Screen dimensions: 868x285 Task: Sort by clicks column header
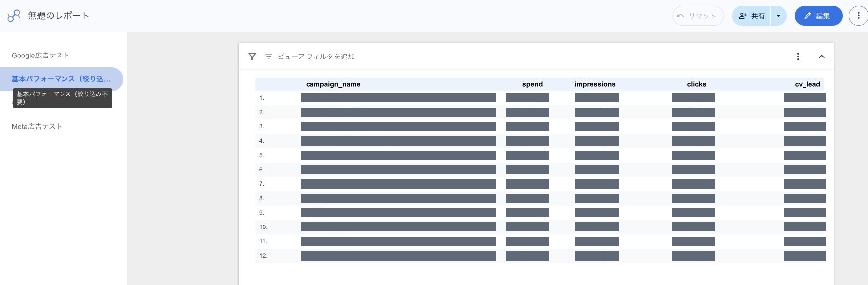[697, 84]
